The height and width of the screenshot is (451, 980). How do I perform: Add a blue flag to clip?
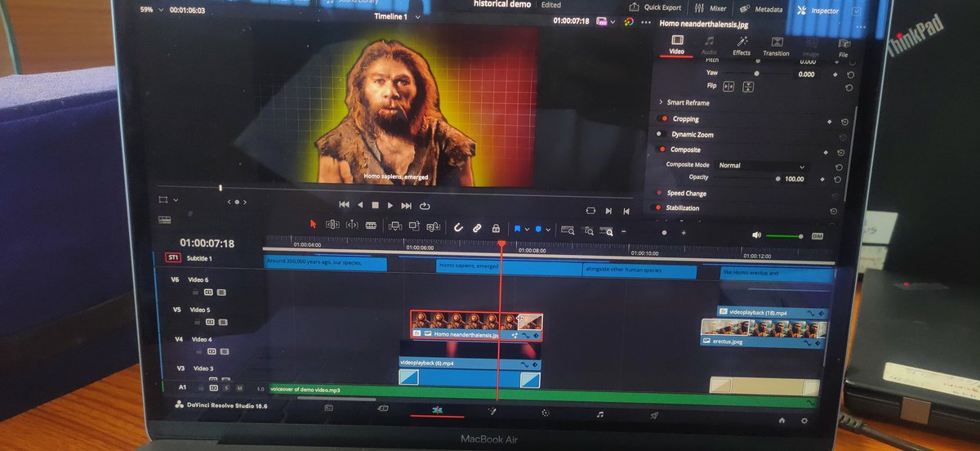518,229
